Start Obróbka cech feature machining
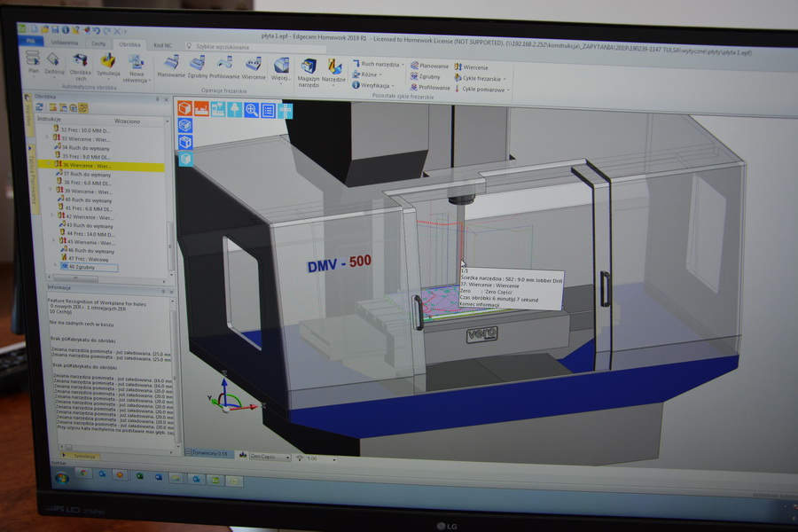 coord(80,66)
